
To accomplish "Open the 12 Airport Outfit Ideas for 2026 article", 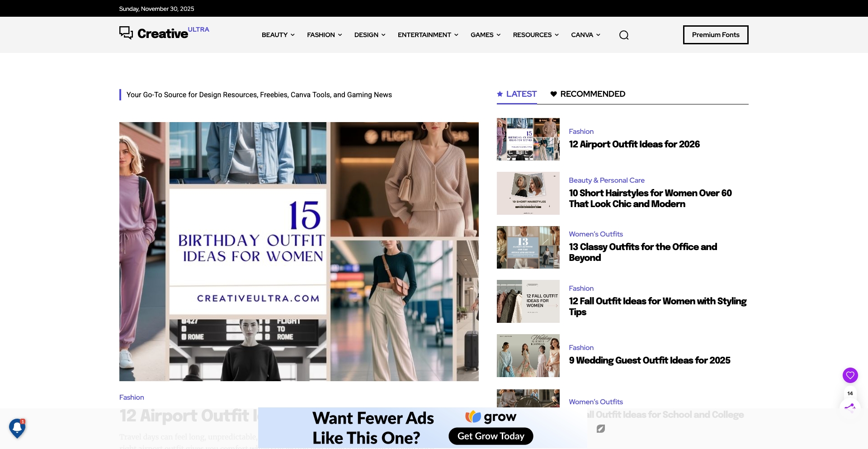I will 634,144.
